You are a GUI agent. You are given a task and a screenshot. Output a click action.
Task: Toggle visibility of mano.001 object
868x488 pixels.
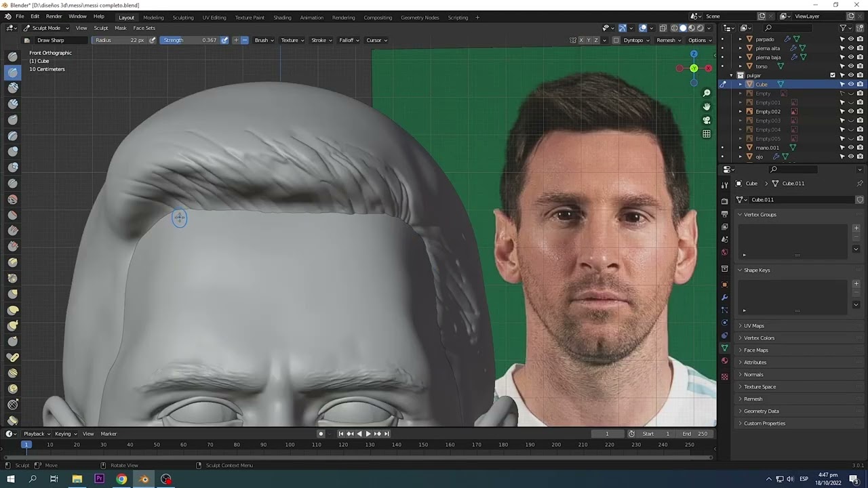(x=851, y=147)
